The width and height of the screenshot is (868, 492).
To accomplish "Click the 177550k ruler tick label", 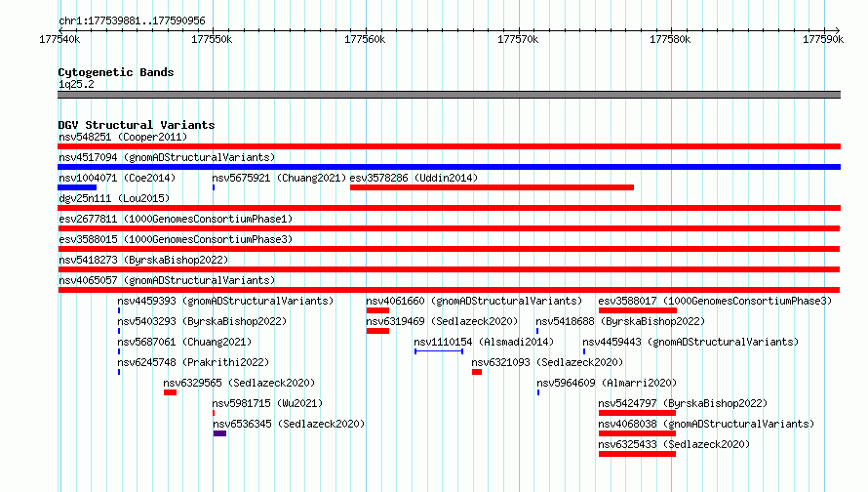I will (x=212, y=39).
